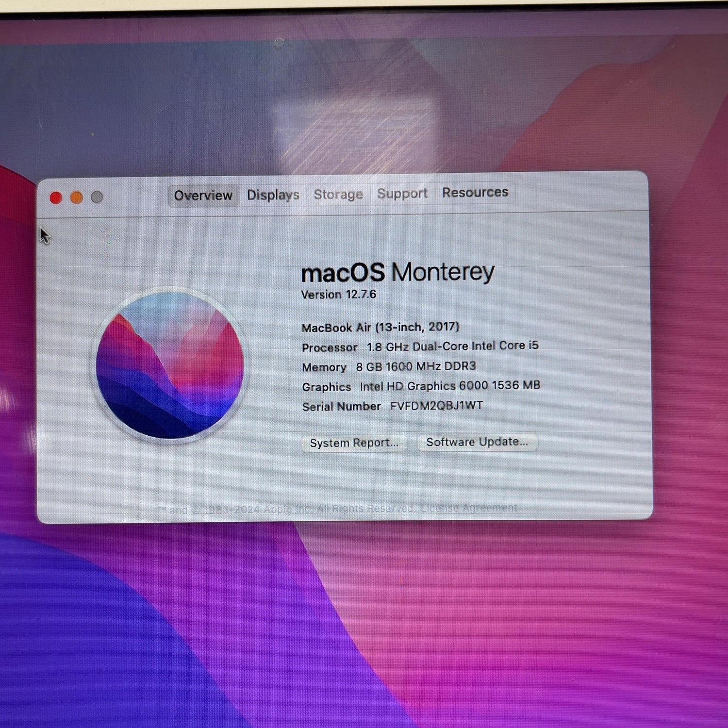
Task: Close the About This Mac window
Action: 56,198
